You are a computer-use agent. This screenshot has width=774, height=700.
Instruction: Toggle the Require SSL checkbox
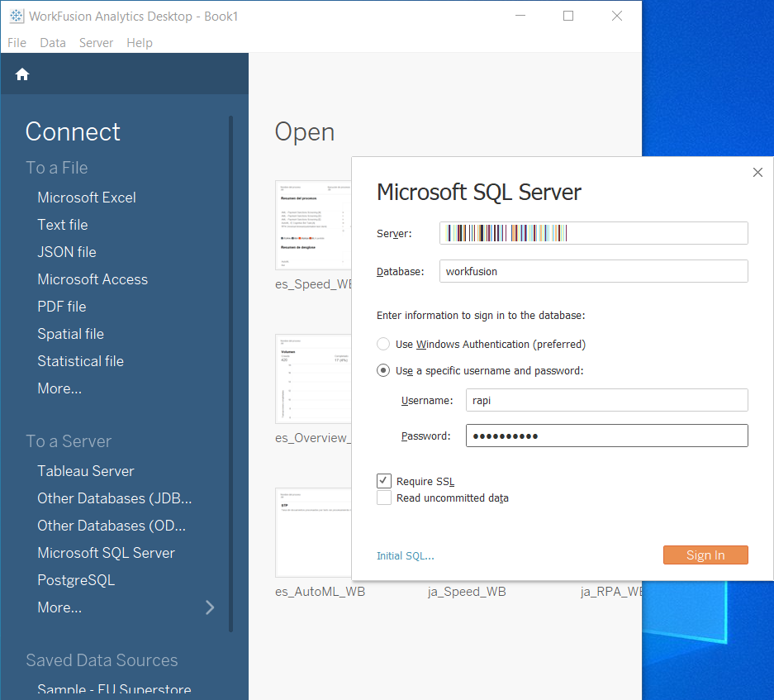(x=383, y=481)
